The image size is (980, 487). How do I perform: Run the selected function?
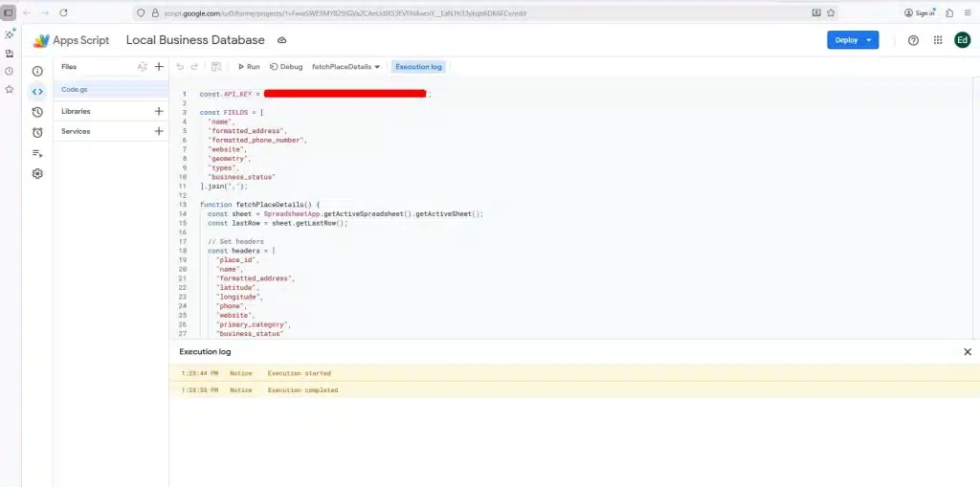[x=249, y=66]
